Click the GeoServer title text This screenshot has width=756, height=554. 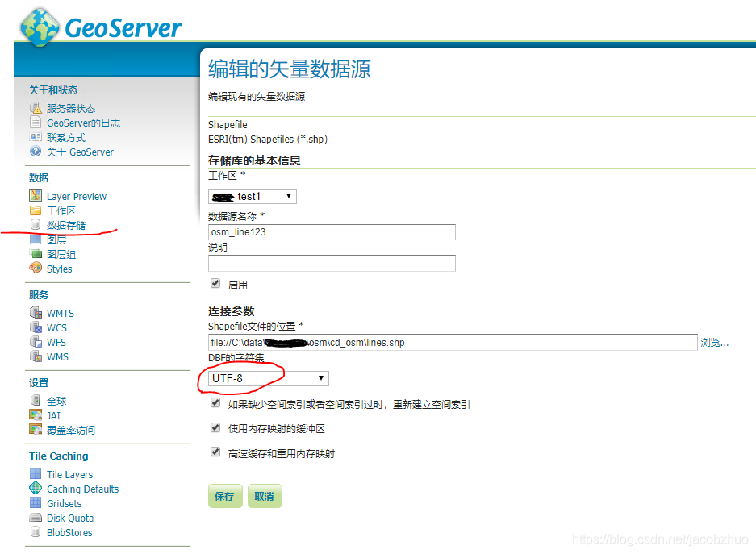point(123,28)
